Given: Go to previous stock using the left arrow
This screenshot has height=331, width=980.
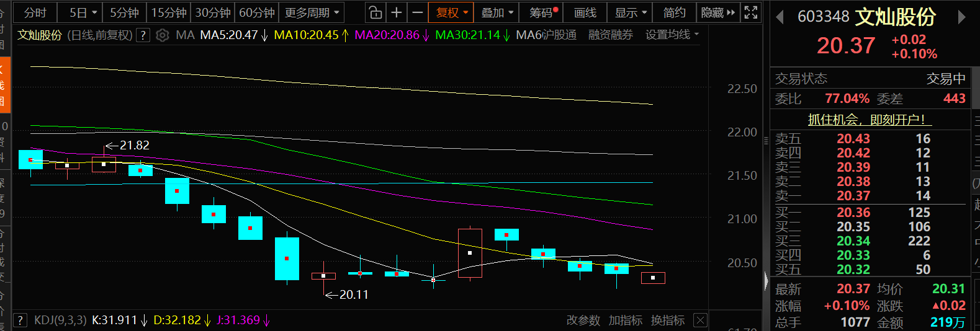Looking at the screenshot, I should (x=780, y=17).
